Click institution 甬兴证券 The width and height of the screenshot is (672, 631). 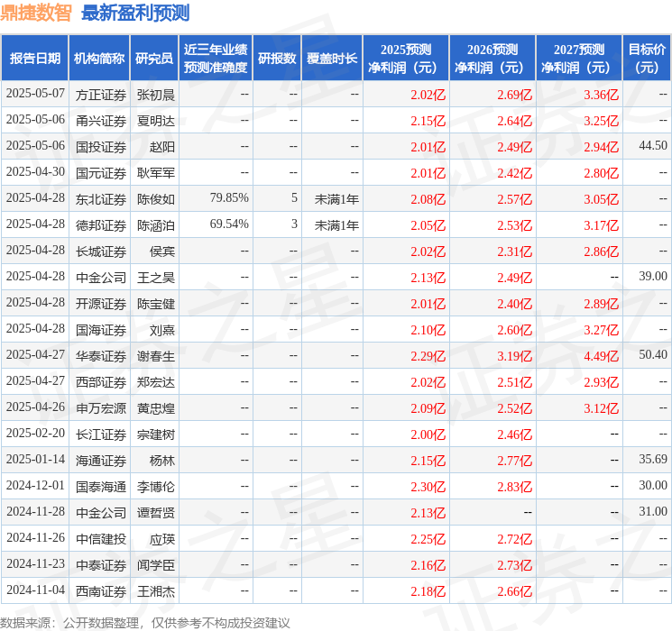tap(101, 121)
